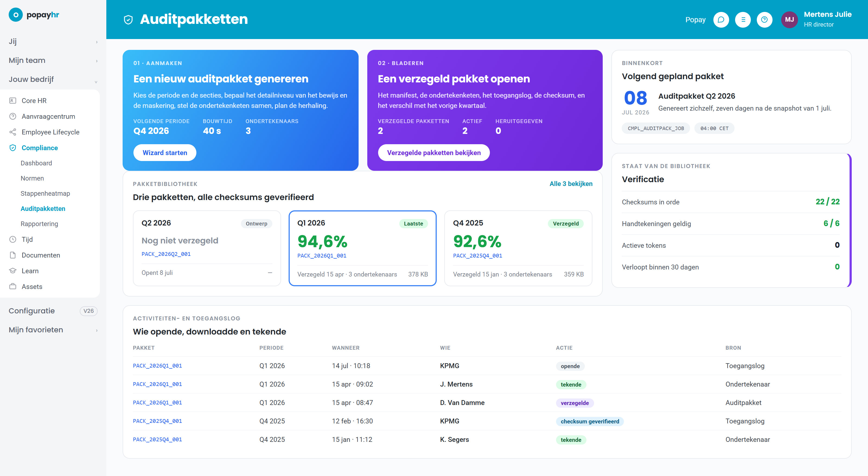Open the list menu icon in header
This screenshot has width=868, height=476.
coord(743,20)
